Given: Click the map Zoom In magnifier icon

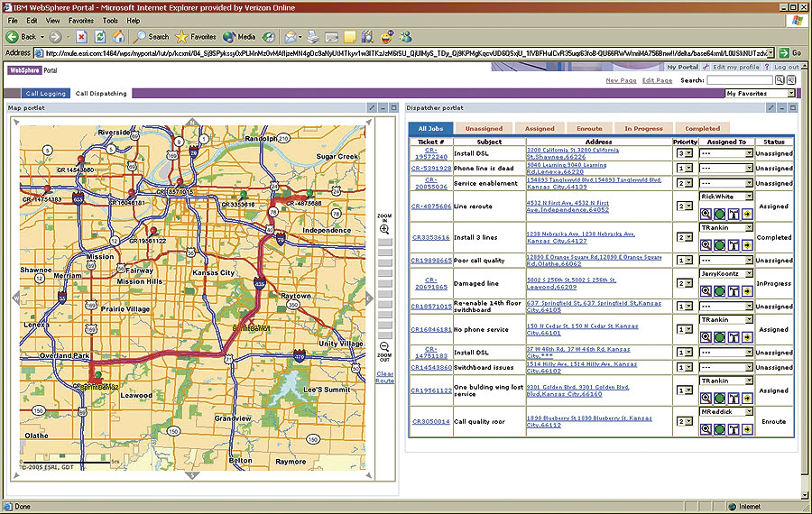Looking at the screenshot, I should (384, 229).
